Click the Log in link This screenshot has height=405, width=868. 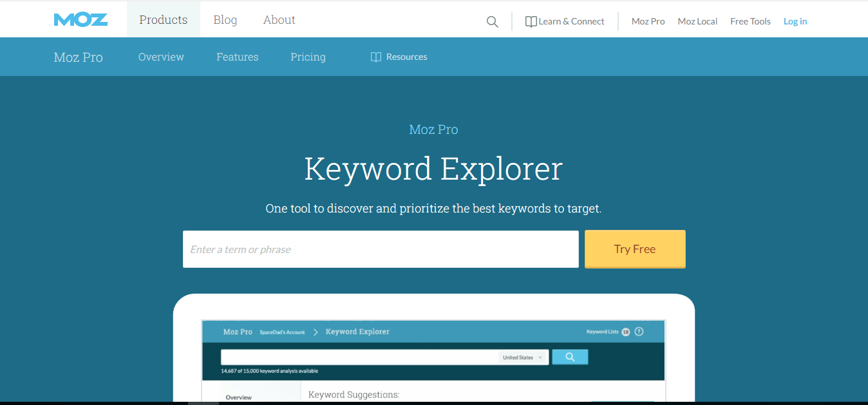point(795,22)
